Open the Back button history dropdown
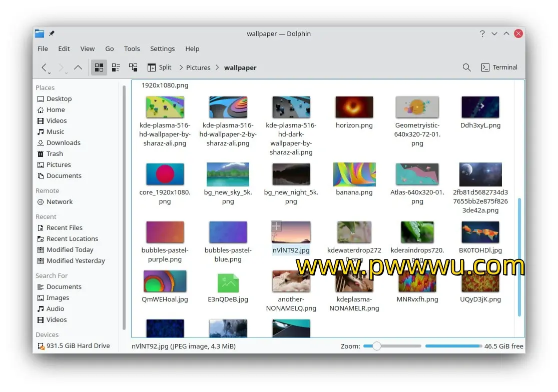 click(49, 72)
